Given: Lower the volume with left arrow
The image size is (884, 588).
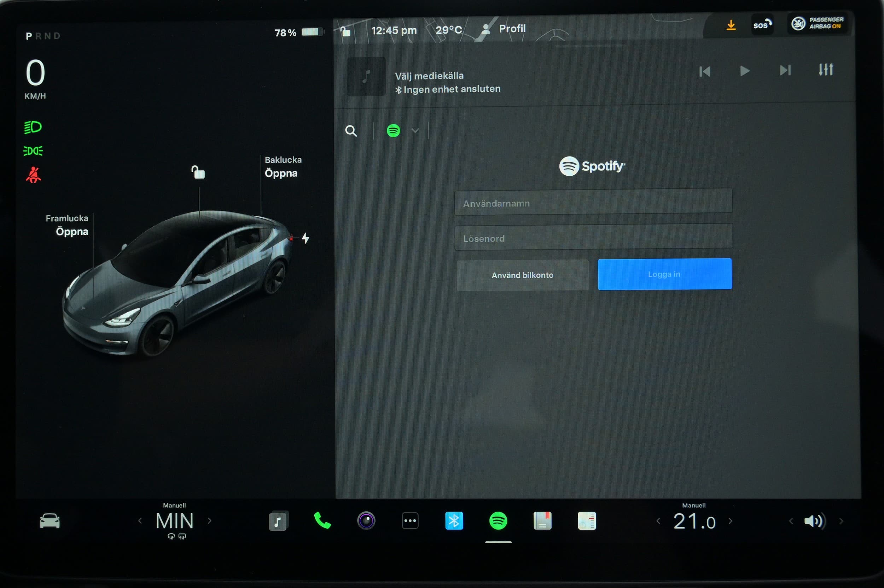Looking at the screenshot, I should coord(791,521).
